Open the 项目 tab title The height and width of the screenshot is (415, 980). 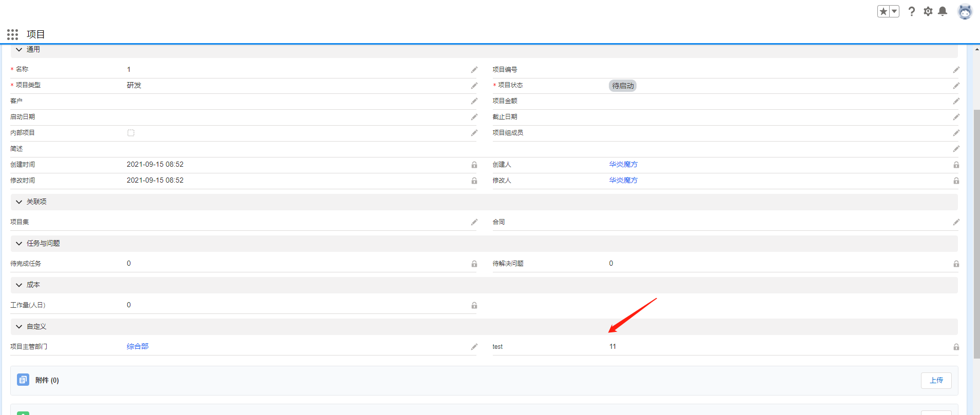[36, 34]
